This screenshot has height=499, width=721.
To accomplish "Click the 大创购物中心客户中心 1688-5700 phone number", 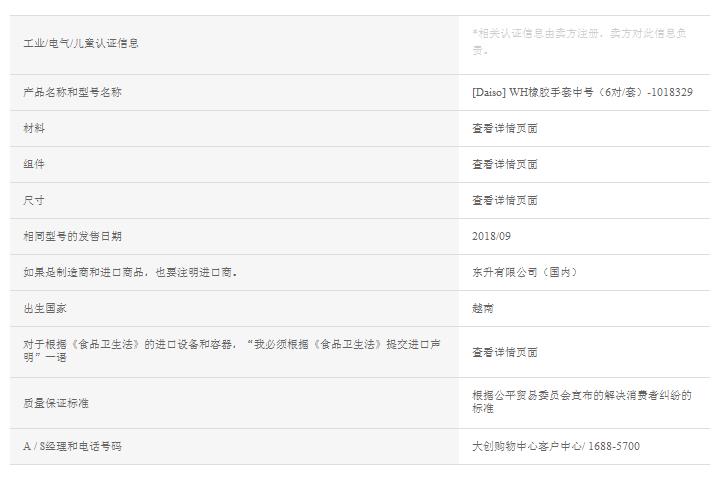I will (555, 446).
